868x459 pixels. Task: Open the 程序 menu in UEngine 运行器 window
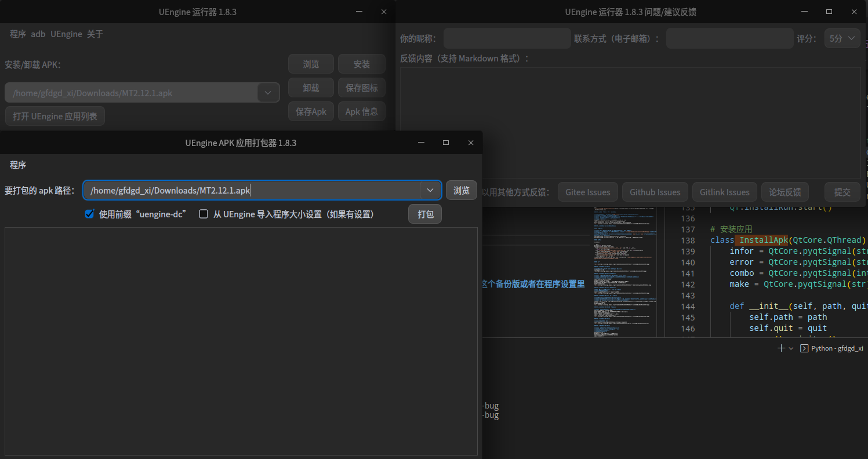click(x=18, y=34)
